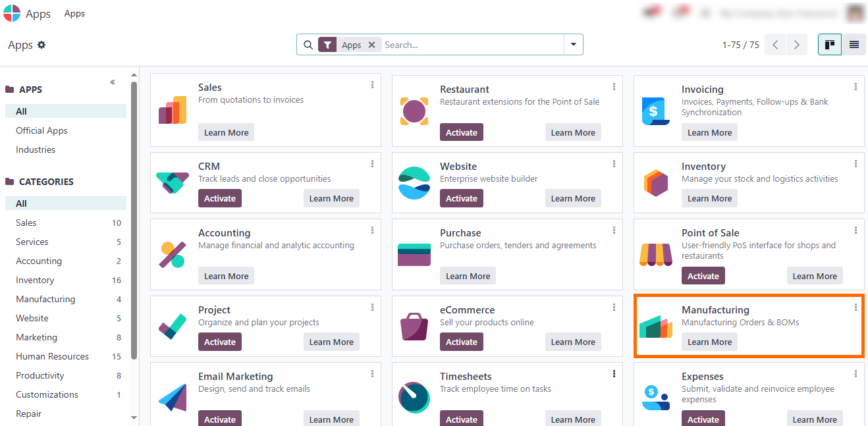Go to the previous page of apps
The width and height of the screenshot is (868, 426).
click(x=775, y=45)
